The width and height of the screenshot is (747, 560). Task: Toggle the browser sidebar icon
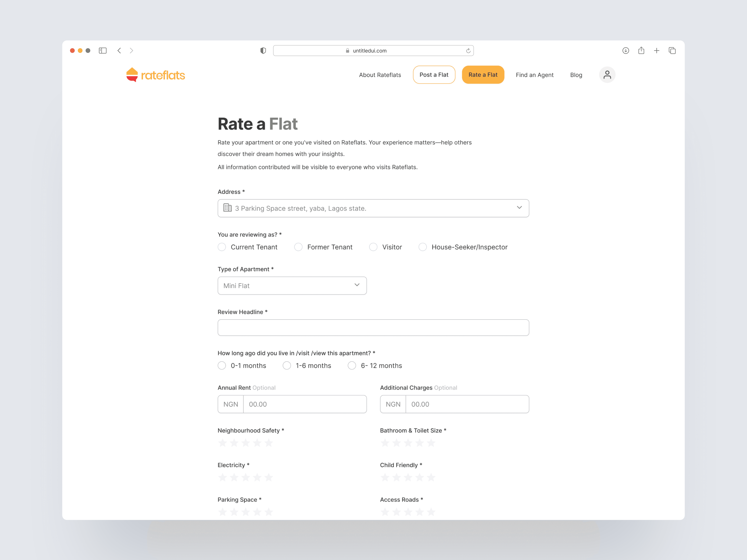103,51
